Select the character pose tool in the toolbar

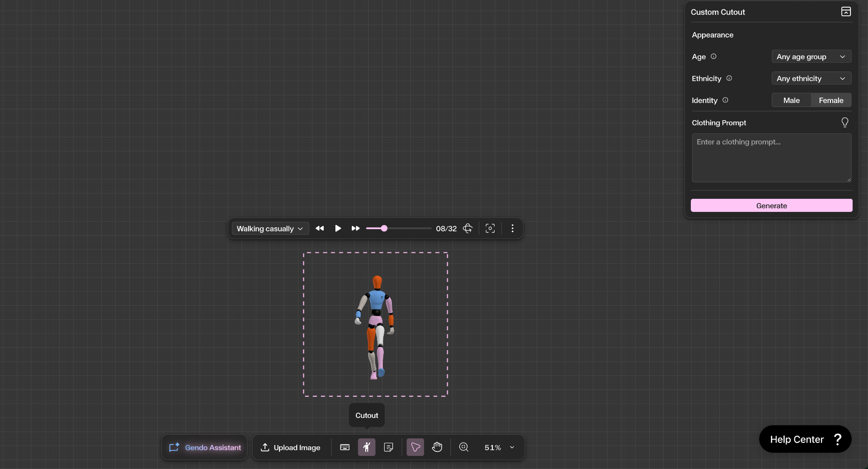click(x=367, y=448)
